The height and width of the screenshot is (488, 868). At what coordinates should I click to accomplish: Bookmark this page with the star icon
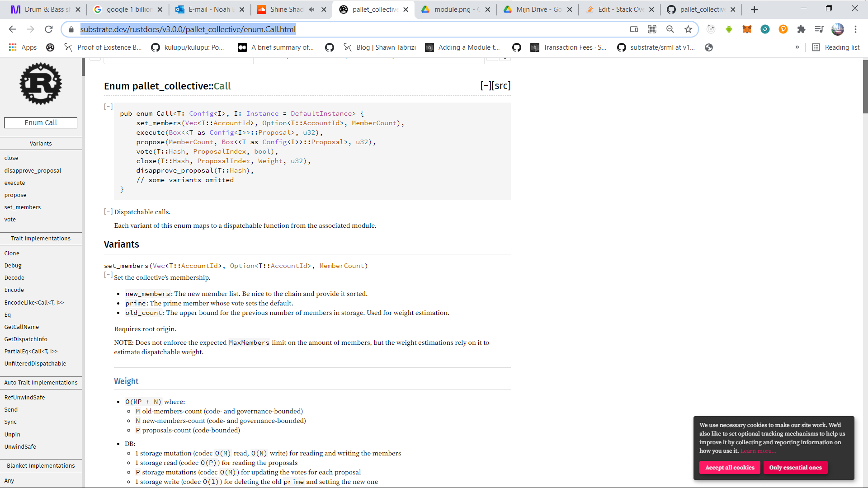(688, 29)
